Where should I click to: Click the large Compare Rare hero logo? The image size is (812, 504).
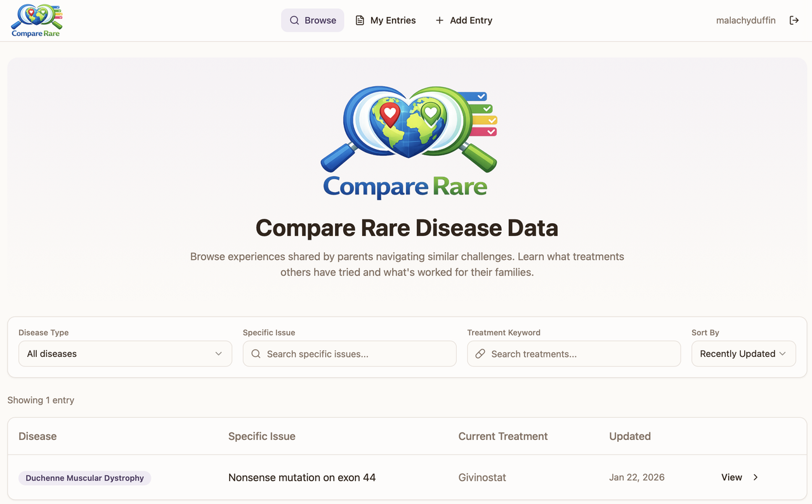(409, 143)
